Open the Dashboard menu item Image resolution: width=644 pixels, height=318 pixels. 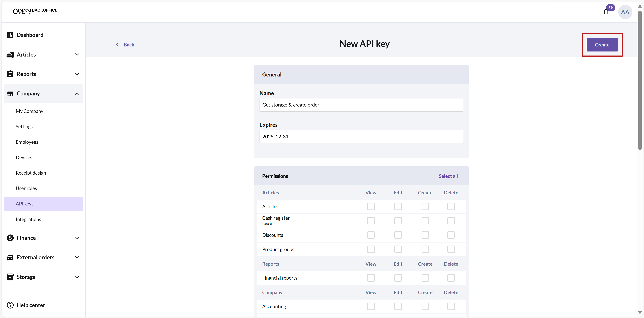[43, 35]
